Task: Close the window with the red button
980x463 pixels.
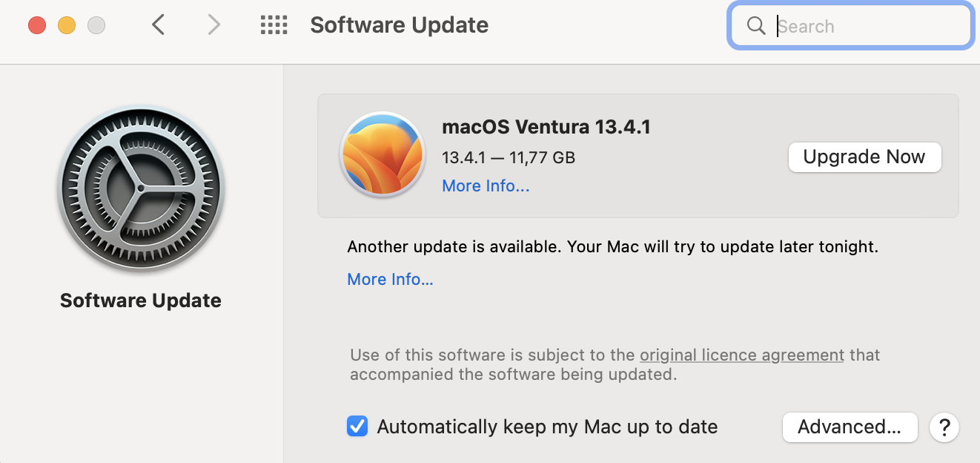Action: [37, 26]
